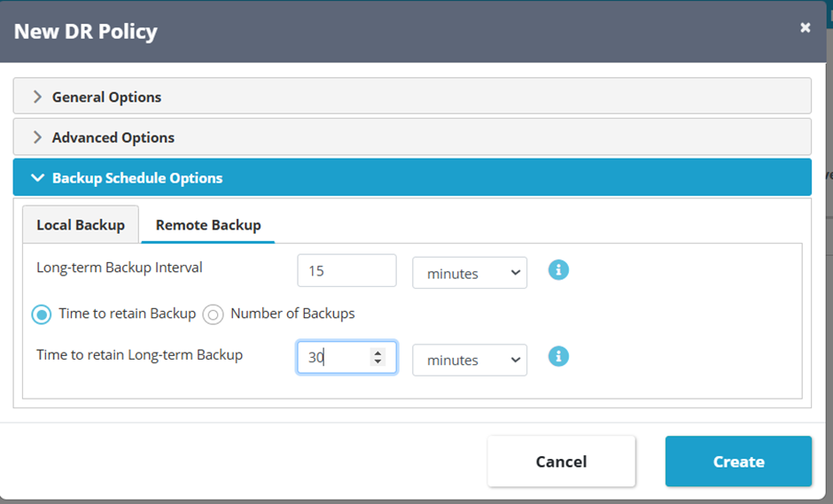Expand Advanced Options section
This screenshot has height=504, width=833.
[x=412, y=137]
